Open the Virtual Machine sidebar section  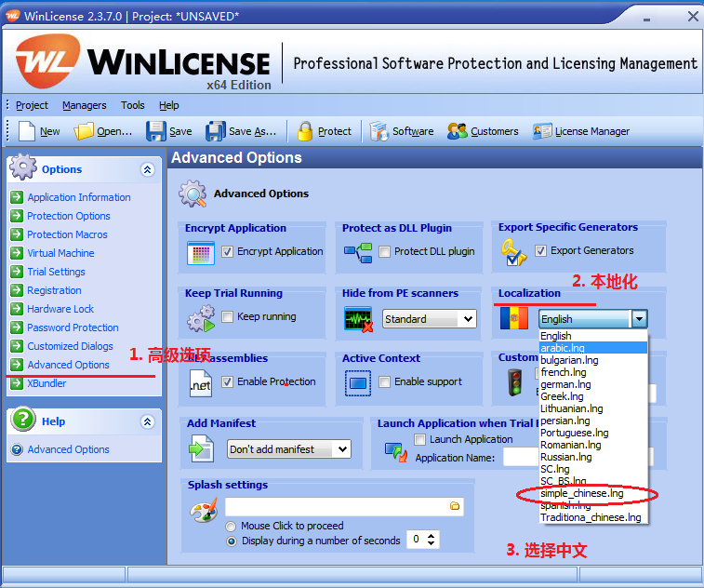[x=60, y=253]
